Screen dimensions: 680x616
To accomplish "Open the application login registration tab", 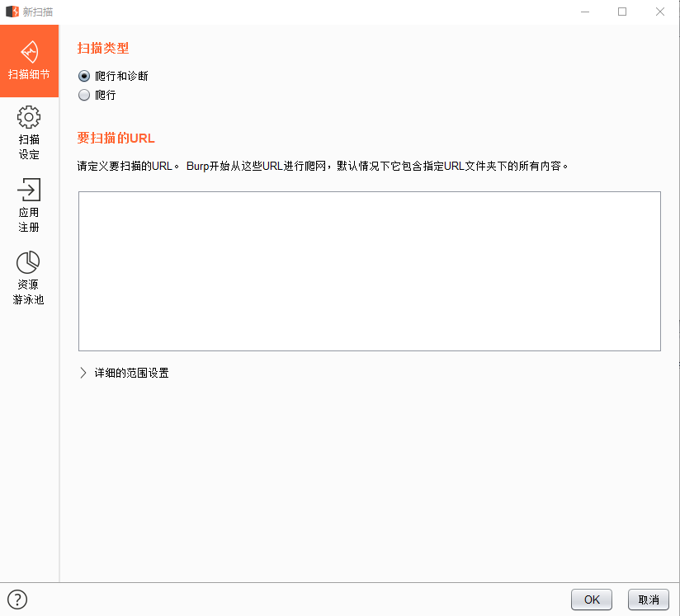I will [29, 205].
